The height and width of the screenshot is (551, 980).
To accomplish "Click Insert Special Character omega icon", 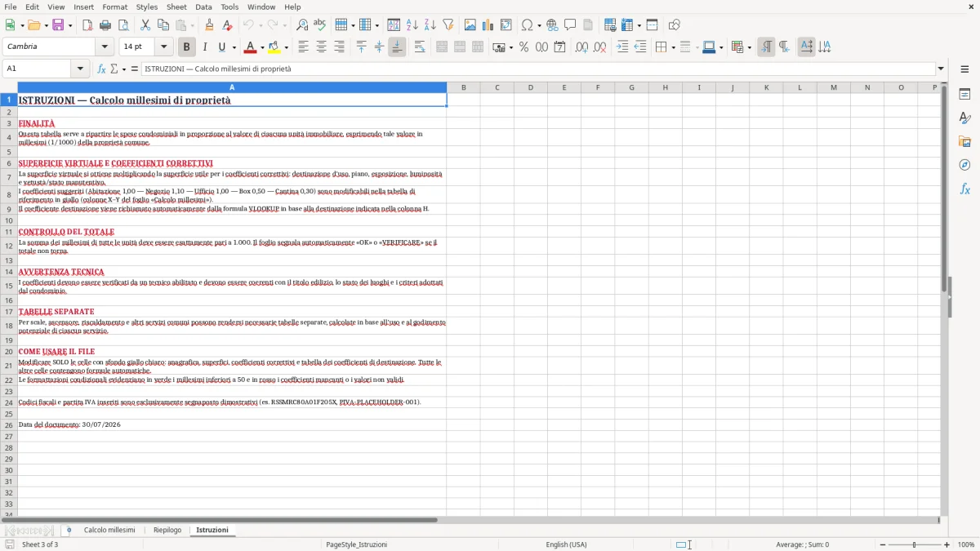I will pyautogui.click(x=527, y=25).
